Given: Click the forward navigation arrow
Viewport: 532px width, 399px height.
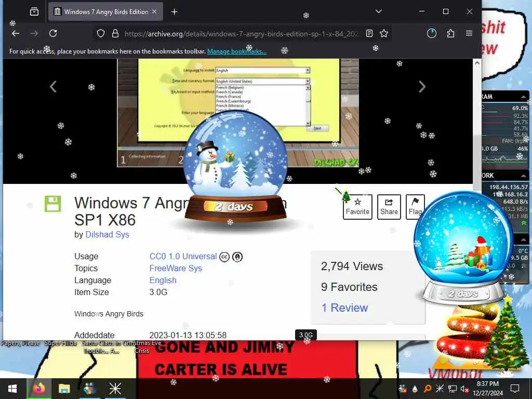Looking at the screenshot, I should coord(34,33).
